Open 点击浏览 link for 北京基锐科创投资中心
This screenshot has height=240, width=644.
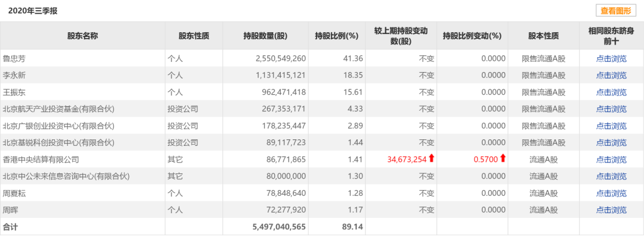pos(611,143)
